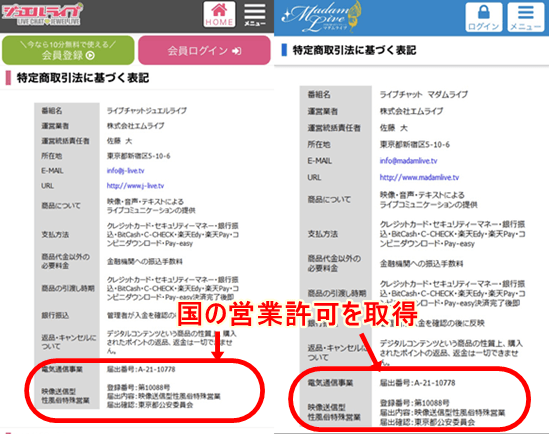Click 銀行振込 label on Jewel Live page
The height and width of the screenshot is (434, 549).
tap(55, 315)
